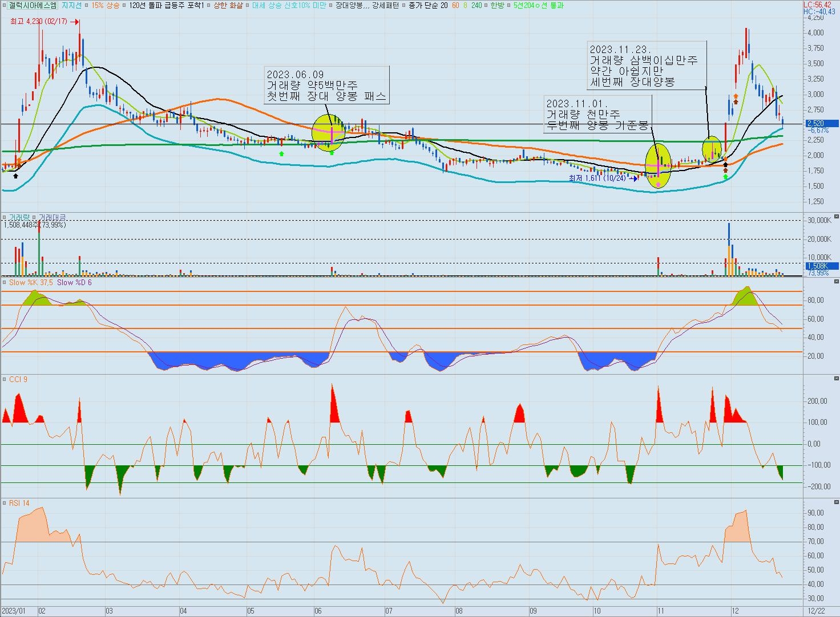Click the 상한 화살 indicator label
This screenshot has height=617, width=840.
click(x=228, y=5)
